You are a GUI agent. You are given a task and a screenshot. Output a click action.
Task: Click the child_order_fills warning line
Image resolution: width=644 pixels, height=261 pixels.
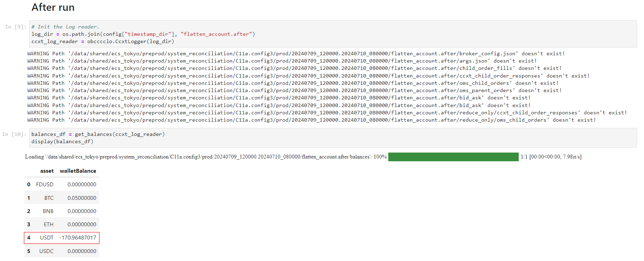[x=295, y=68]
